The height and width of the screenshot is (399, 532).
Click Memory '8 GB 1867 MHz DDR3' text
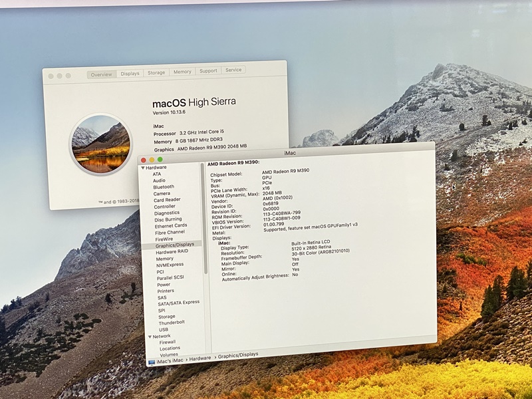click(x=199, y=140)
